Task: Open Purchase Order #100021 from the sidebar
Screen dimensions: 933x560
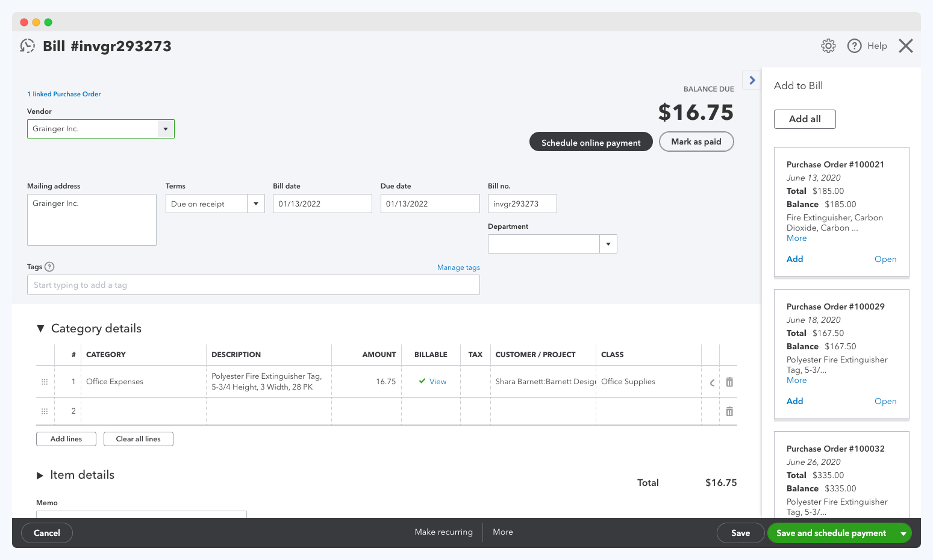Action: 885,259
